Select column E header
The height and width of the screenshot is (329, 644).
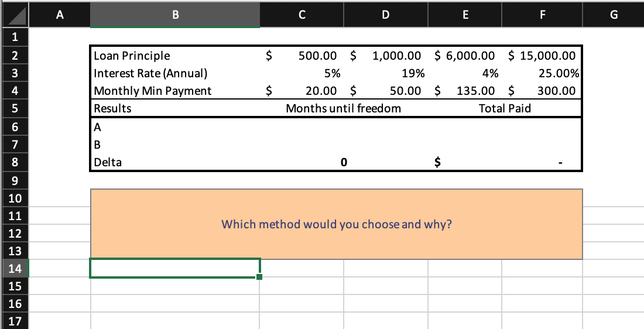(x=464, y=15)
